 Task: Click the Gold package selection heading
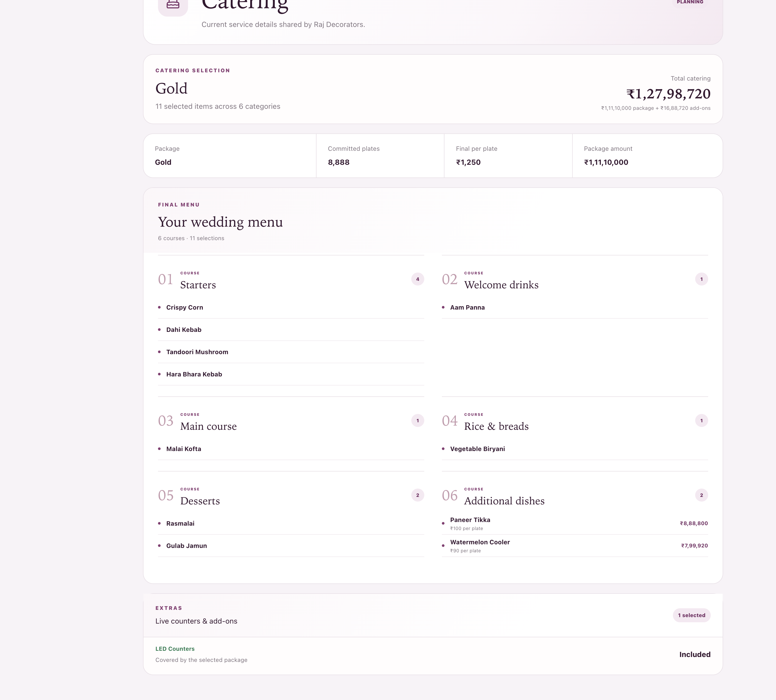[171, 88]
